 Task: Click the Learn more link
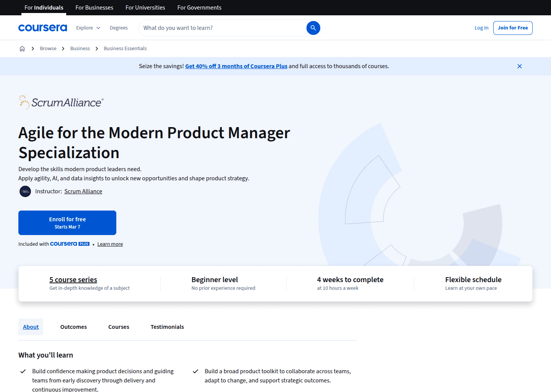coord(110,244)
